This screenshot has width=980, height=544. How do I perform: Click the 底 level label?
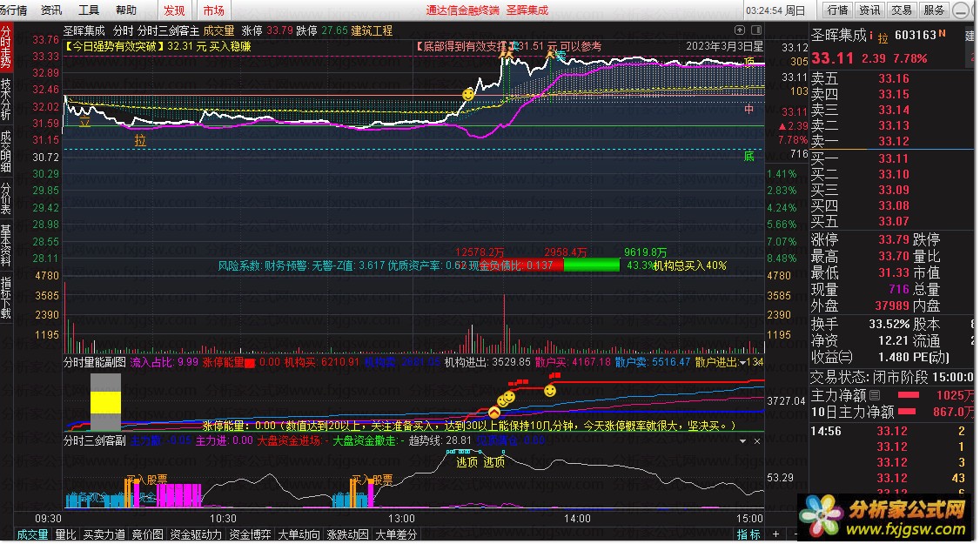748,156
